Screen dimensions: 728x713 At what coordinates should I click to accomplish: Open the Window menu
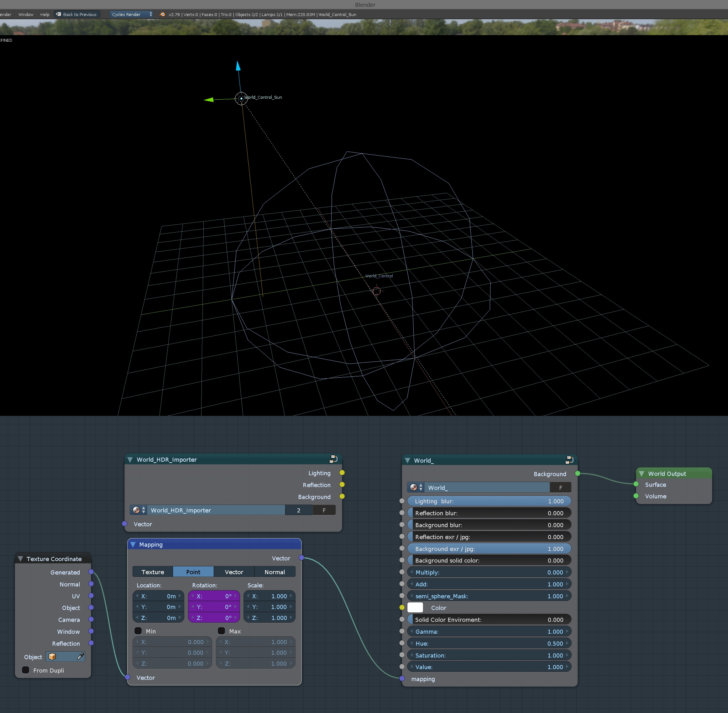[25, 14]
